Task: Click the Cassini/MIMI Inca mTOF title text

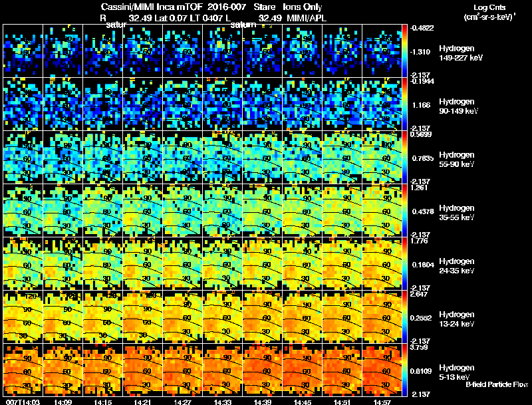Action: point(152,7)
